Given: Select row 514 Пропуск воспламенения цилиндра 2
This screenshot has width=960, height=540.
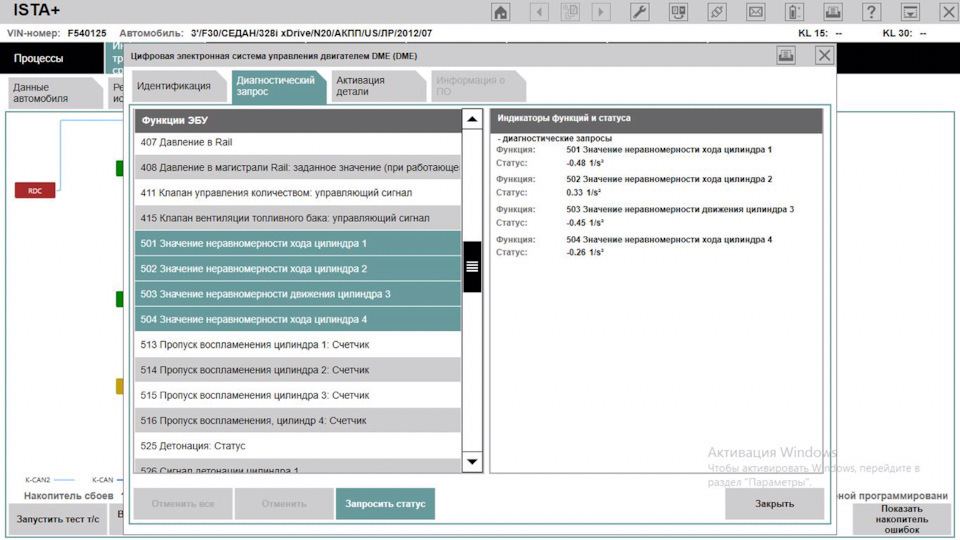Looking at the screenshot, I should (298, 370).
